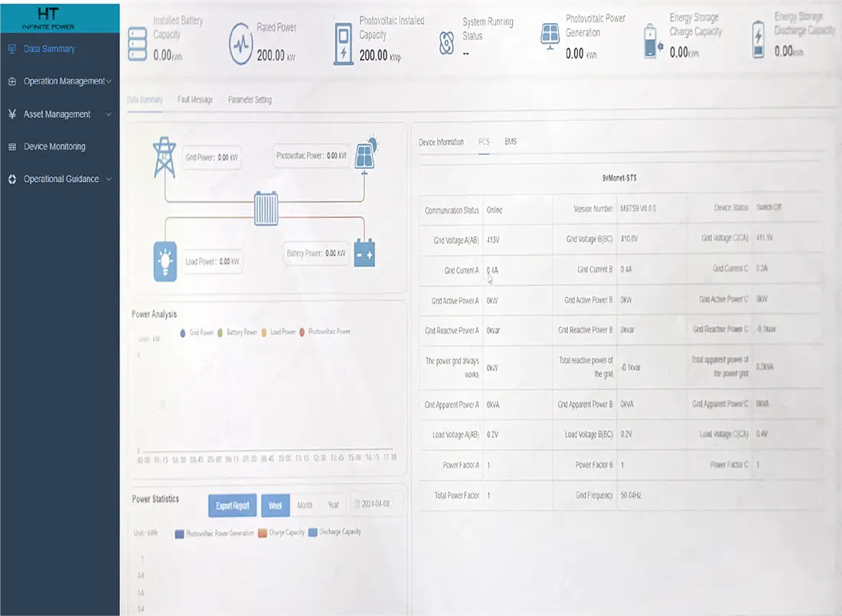
Task: Click the Rated Power pulse icon
Action: 240,44
